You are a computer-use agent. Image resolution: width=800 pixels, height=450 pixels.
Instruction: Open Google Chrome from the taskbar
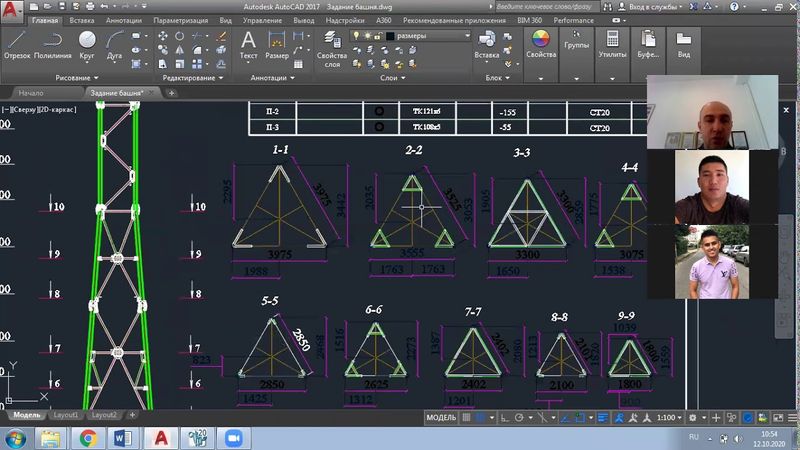pyautogui.click(x=88, y=437)
